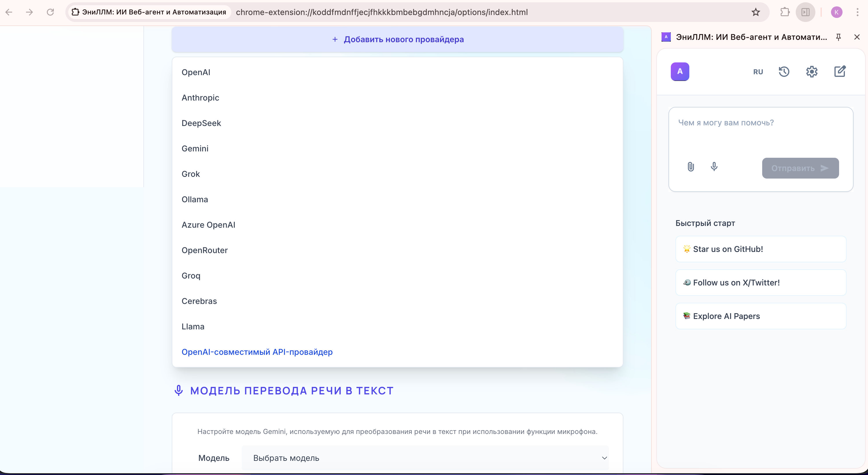Open the Chrome profile avatar
The width and height of the screenshot is (868, 475).
click(x=837, y=12)
